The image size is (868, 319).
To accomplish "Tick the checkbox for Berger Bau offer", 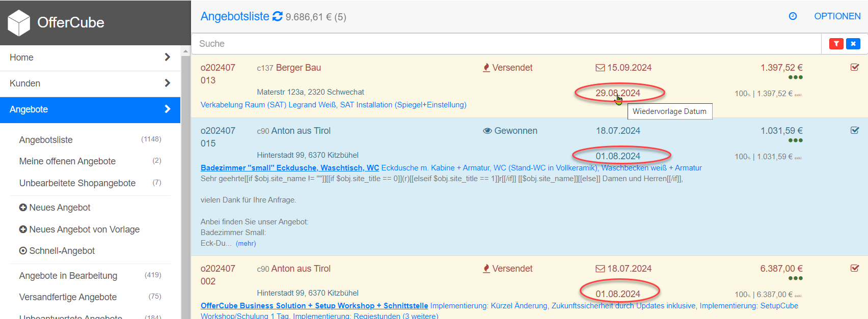I will tap(855, 67).
